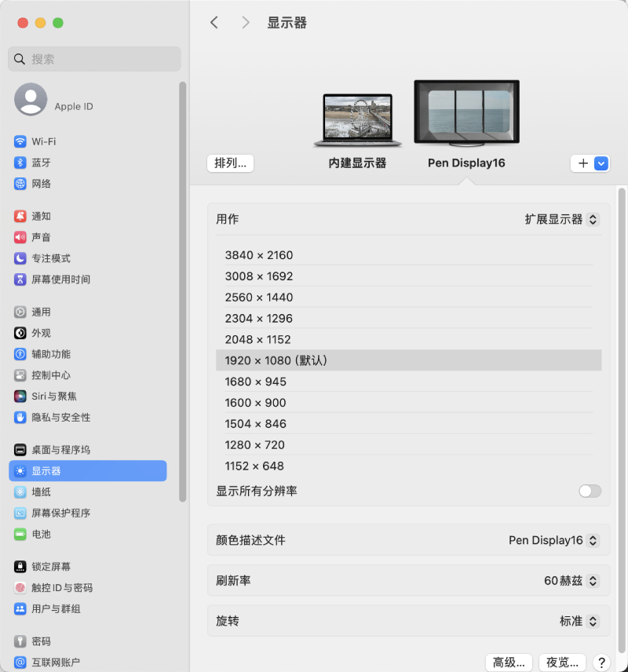Image resolution: width=628 pixels, height=672 pixels.
Task: Open 蓝牙 settings in the sidebar
Action: [47, 163]
